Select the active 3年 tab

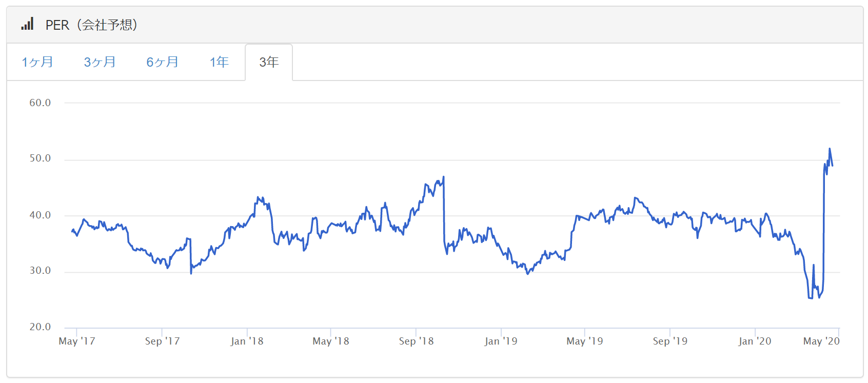click(x=269, y=62)
